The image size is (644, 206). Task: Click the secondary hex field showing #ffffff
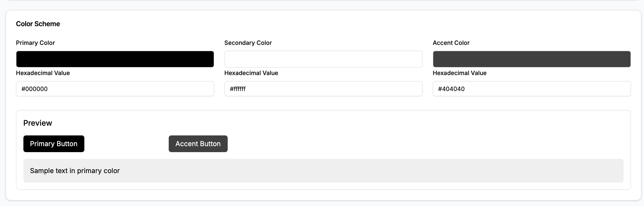click(x=323, y=89)
